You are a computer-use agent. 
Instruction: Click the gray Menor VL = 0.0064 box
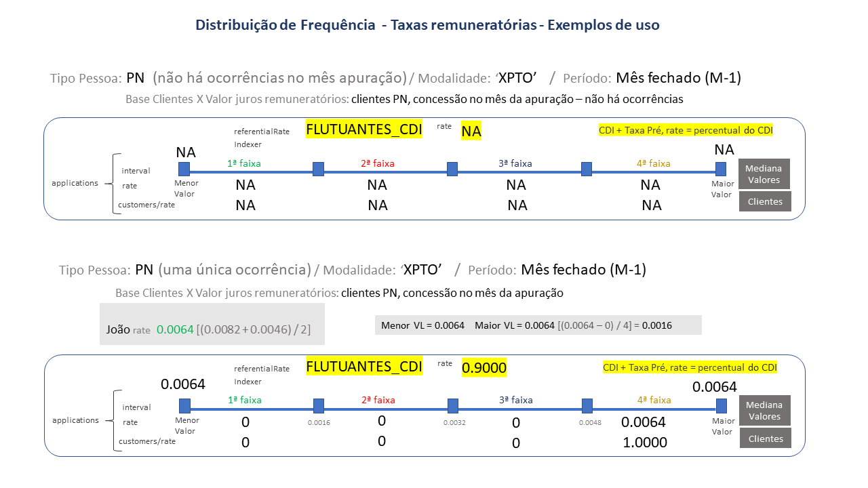click(x=538, y=325)
